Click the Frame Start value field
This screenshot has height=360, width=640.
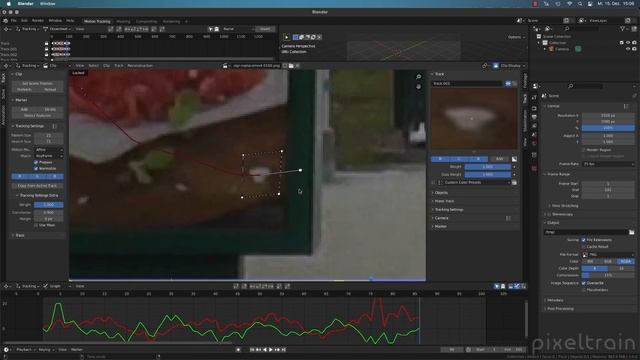[x=608, y=184]
